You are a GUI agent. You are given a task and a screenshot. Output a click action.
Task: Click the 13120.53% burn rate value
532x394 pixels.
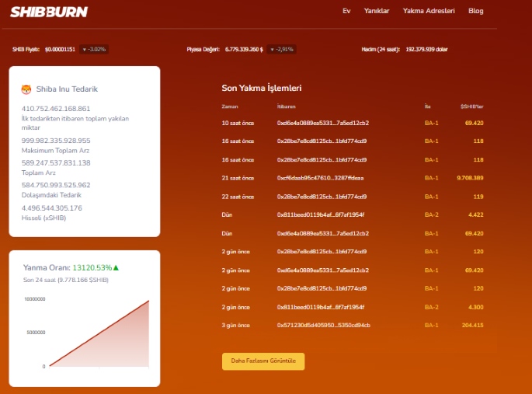pos(92,268)
